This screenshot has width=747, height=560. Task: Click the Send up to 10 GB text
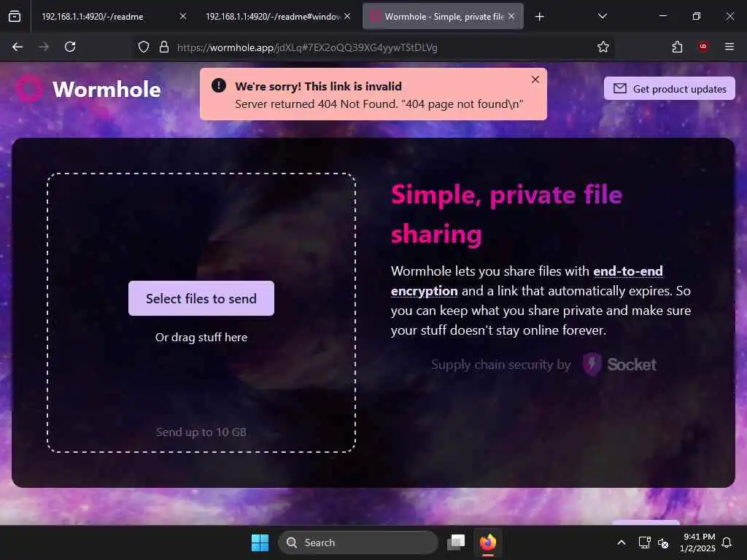(201, 432)
